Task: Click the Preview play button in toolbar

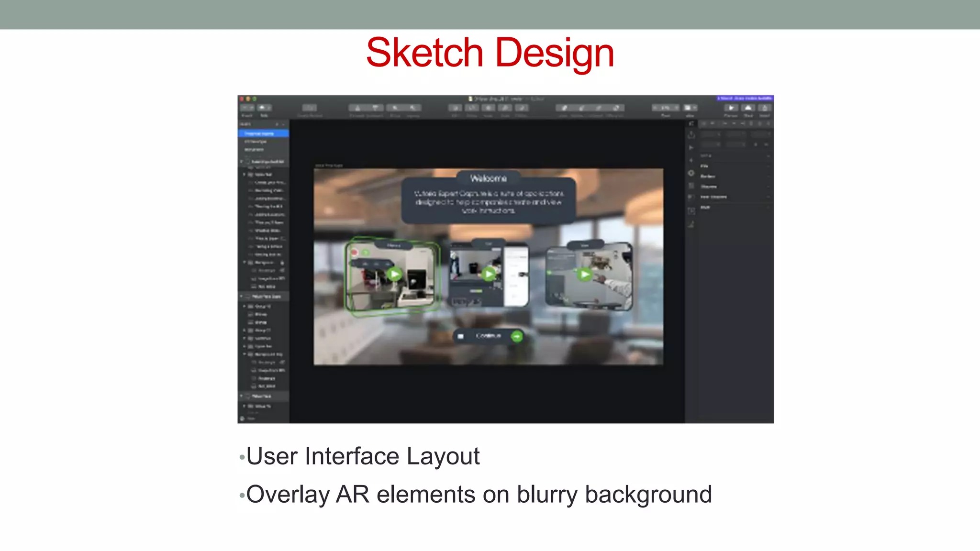Action: point(731,108)
